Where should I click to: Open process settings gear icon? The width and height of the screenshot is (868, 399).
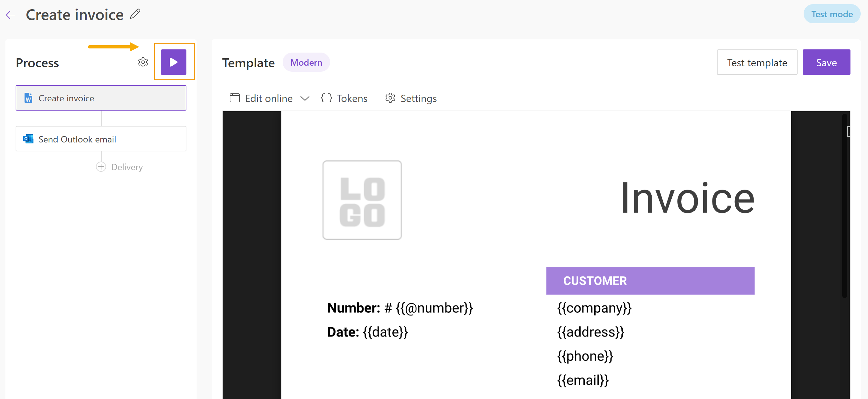click(x=143, y=62)
